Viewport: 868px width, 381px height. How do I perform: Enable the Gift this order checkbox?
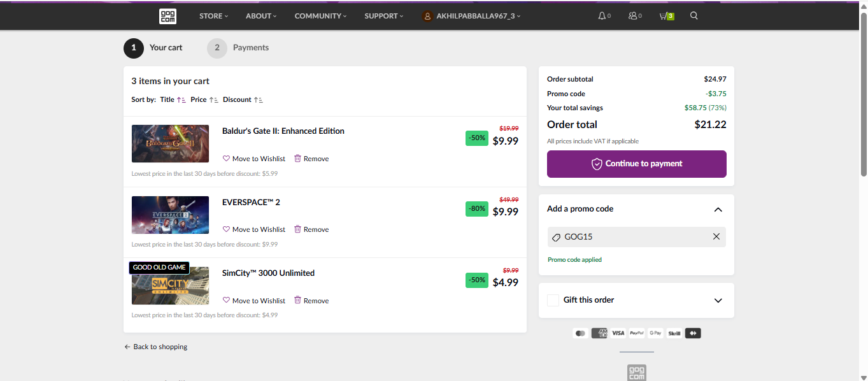pyautogui.click(x=553, y=300)
